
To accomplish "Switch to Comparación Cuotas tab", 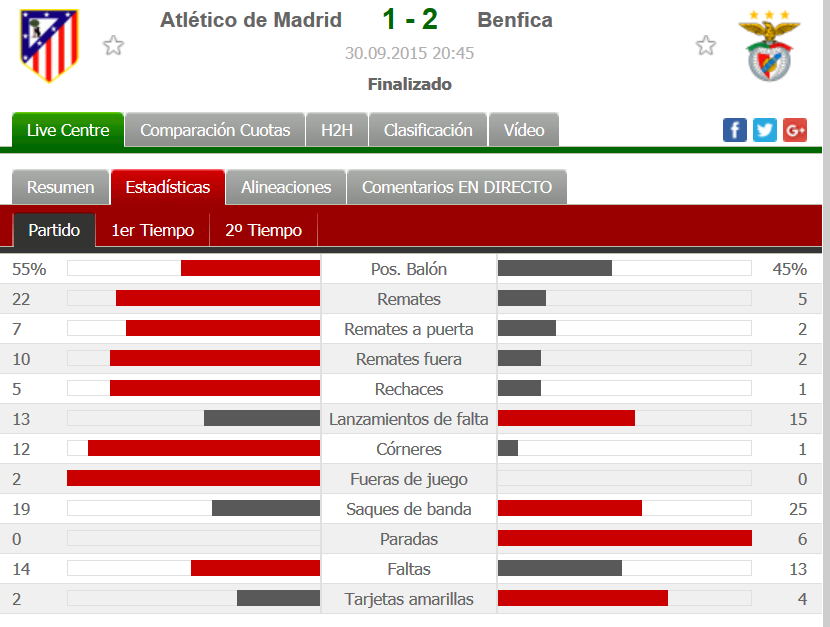I will (x=215, y=130).
